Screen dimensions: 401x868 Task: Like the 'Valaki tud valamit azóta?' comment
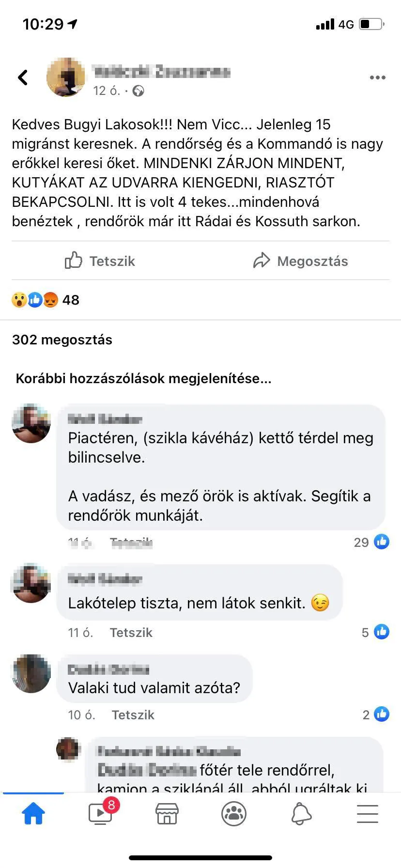133,715
